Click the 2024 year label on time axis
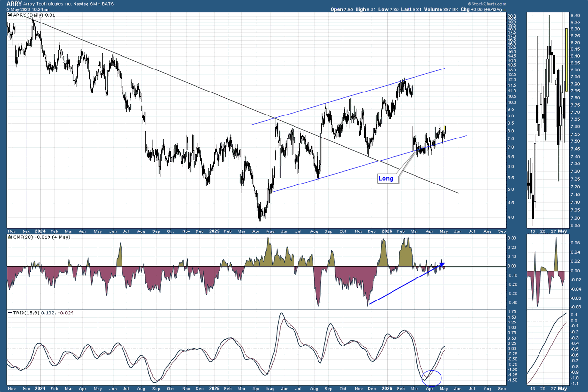588x392 pixels. click(x=41, y=230)
